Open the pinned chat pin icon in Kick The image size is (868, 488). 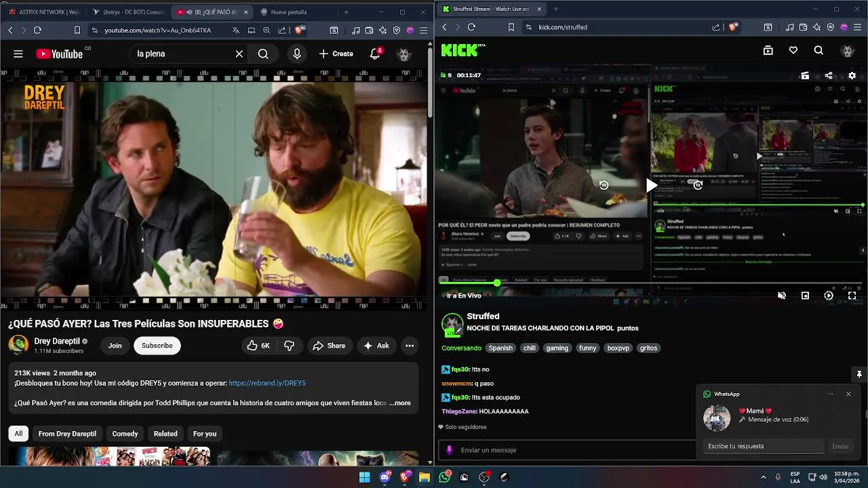tap(859, 374)
